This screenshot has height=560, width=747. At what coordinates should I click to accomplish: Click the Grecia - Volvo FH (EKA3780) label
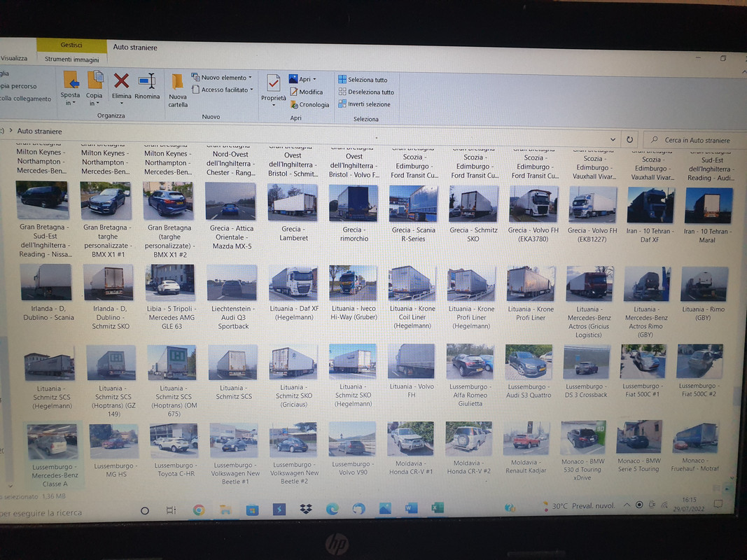(533, 234)
